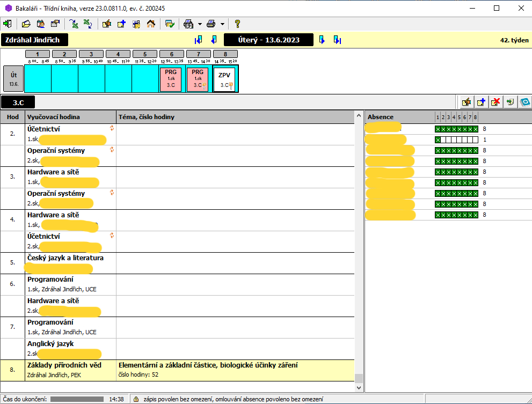Click the Úterý - 13.6.2023 date label
The height and width of the screenshot is (404, 532).
click(x=268, y=40)
